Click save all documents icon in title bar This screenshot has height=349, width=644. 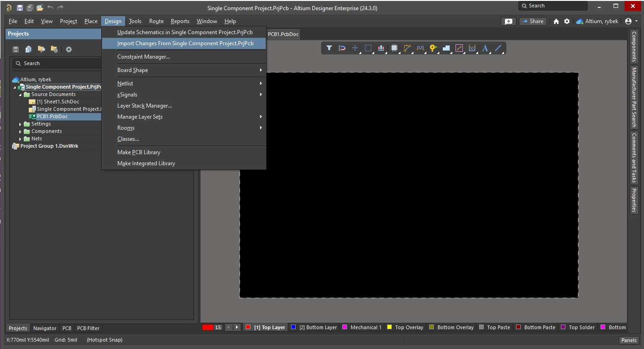click(30, 8)
